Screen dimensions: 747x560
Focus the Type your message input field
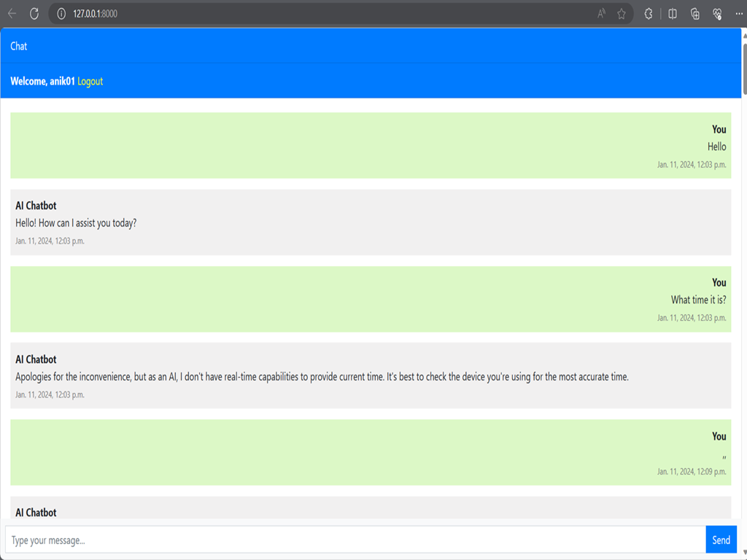click(x=355, y=540)
